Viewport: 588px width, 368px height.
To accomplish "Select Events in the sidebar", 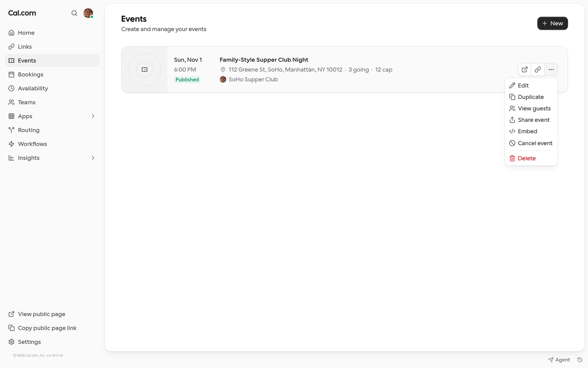I will (x=52, y=61).
